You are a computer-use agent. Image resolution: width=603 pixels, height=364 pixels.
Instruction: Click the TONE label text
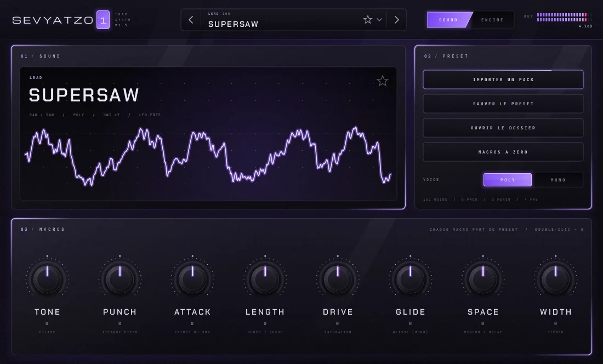[47, 312]
